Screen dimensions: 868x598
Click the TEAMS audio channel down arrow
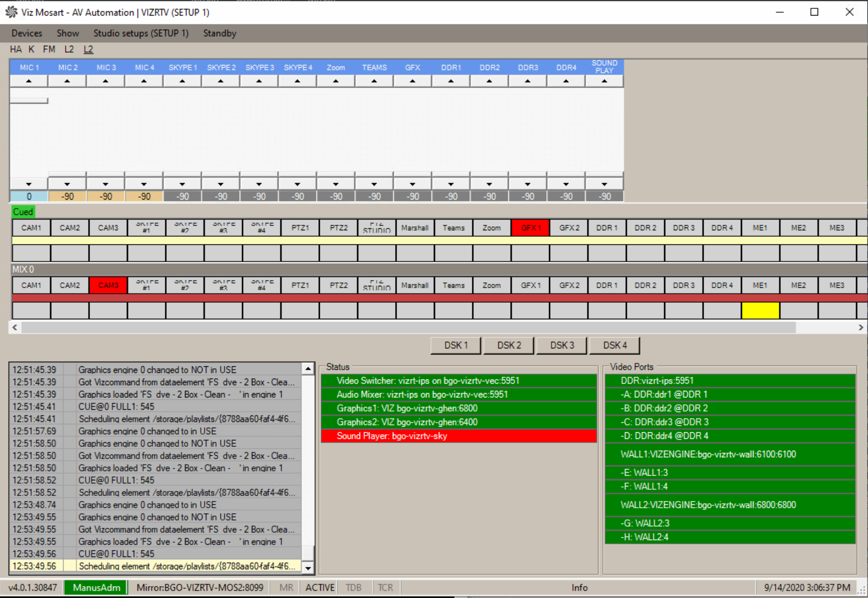tap(373, 183)
